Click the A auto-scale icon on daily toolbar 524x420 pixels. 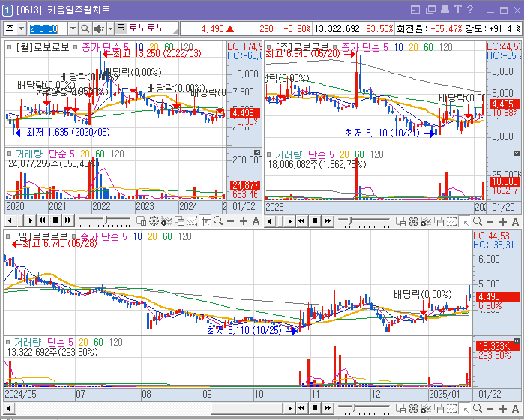pyautogui.click(x=515, y=409)
